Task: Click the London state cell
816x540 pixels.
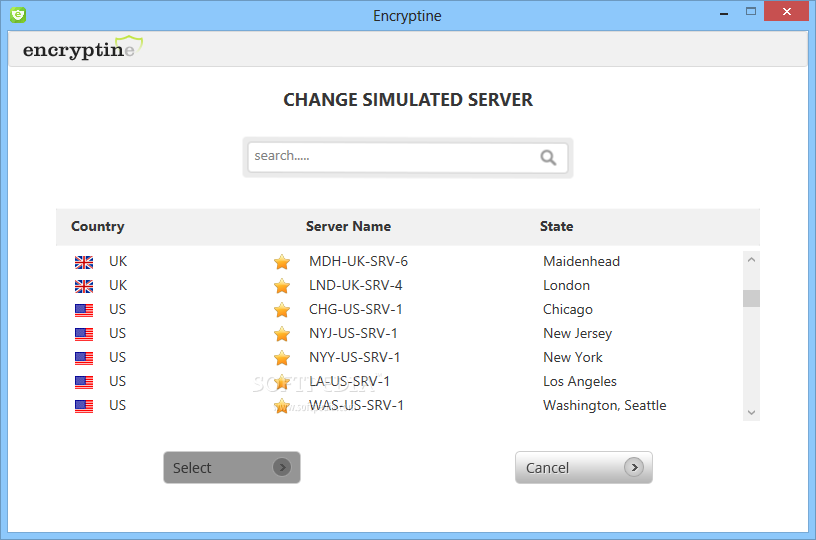Action: (566, 285)
